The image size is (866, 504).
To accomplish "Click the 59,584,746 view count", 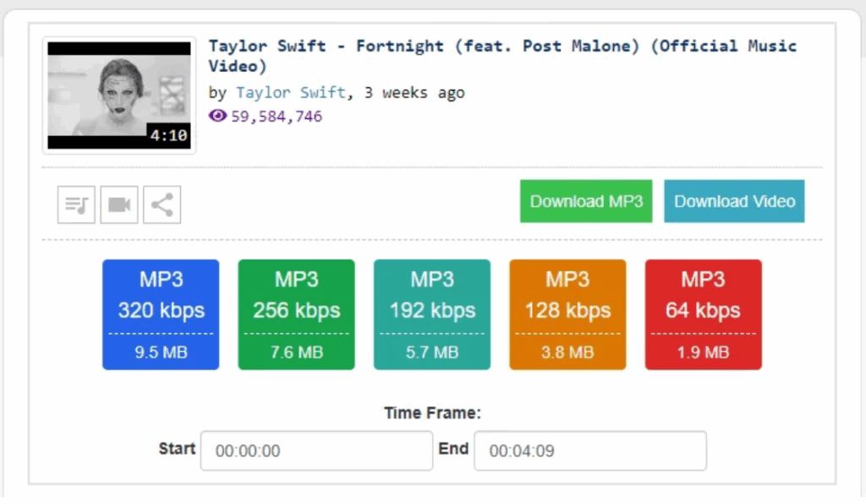I will 272,116.
